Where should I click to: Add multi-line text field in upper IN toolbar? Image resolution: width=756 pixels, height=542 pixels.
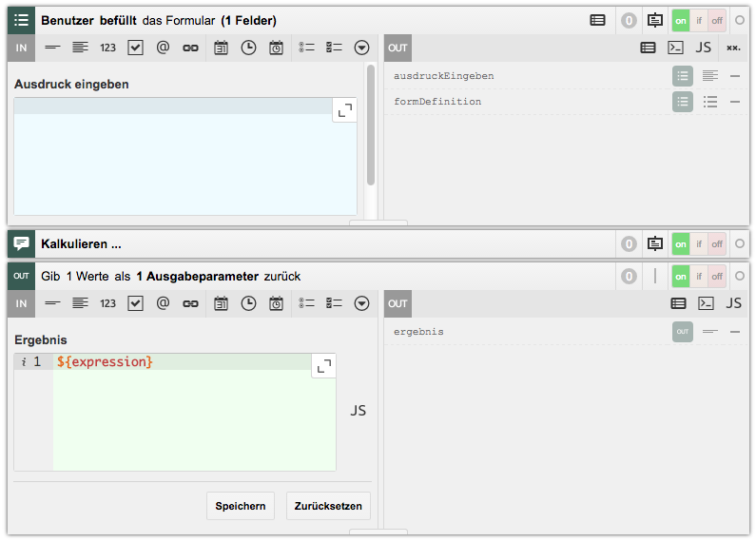pos(80,48)
